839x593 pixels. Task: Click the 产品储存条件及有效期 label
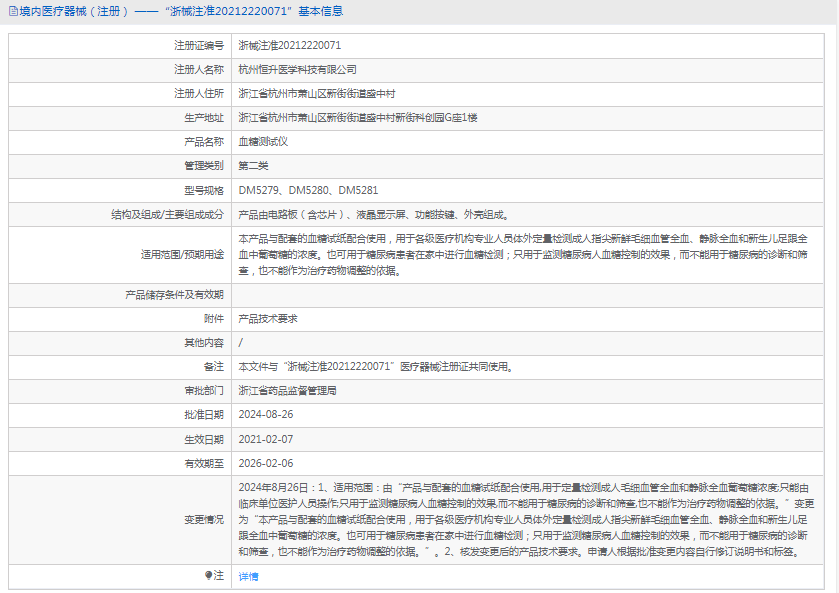(174, 295)
